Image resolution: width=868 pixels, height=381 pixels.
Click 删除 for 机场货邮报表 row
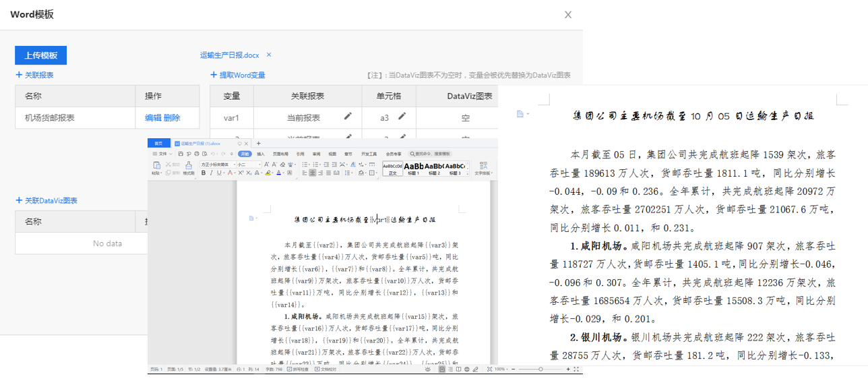pyautogui.click(x=172, y=117)
